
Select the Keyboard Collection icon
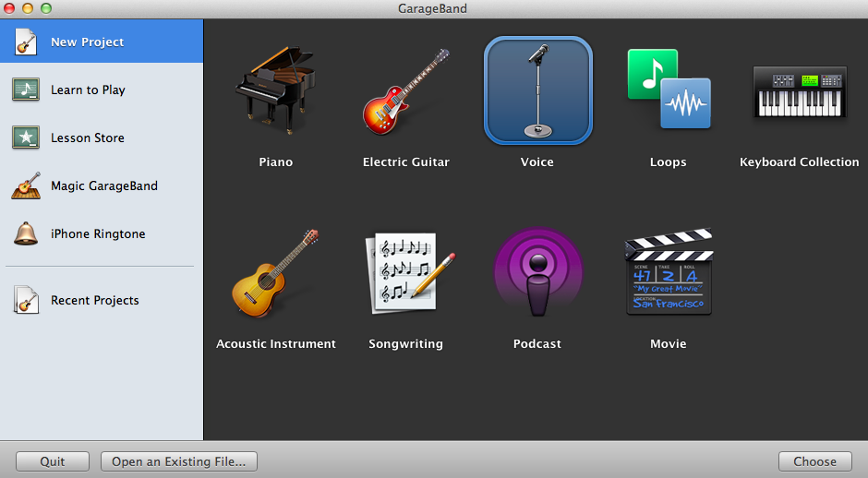(800, 91)
